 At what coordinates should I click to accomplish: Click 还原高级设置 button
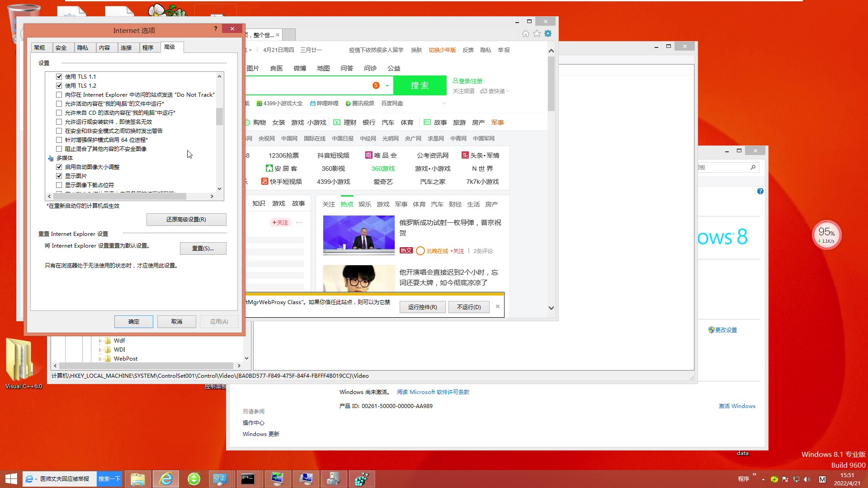click(186, 220)
